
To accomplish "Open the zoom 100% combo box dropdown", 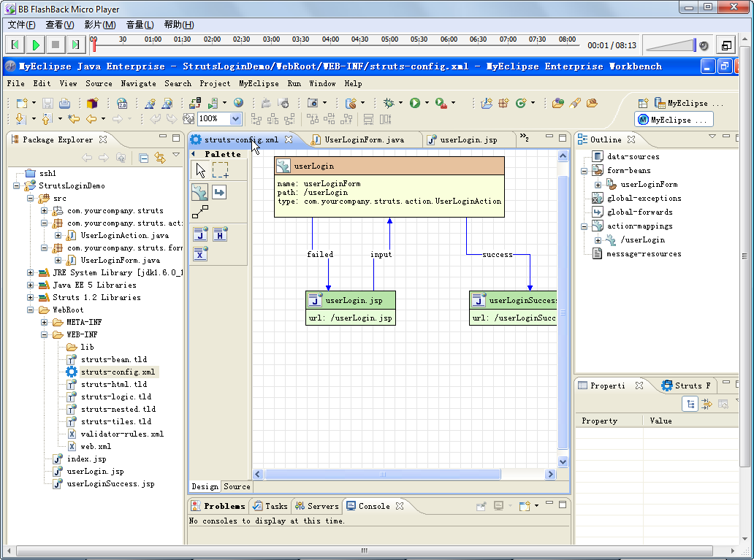I will 235,119.
